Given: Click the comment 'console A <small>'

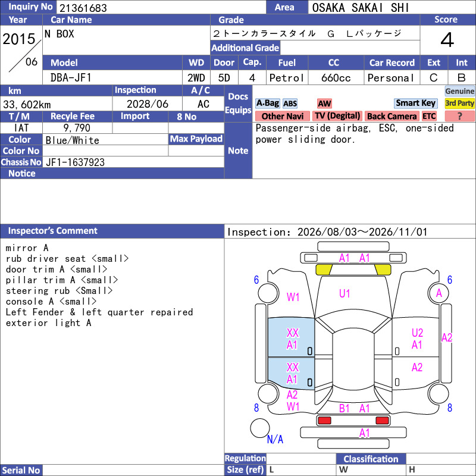Looking at the screenshot, I should tap(51, 302).
